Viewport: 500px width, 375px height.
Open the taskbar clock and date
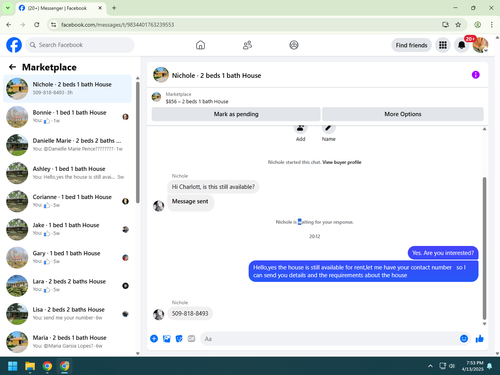pos(473,366)
